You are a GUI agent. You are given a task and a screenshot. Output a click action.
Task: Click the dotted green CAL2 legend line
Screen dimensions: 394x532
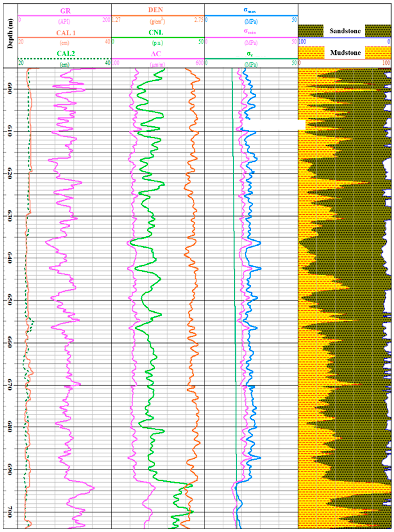click(x=65, y=59)
